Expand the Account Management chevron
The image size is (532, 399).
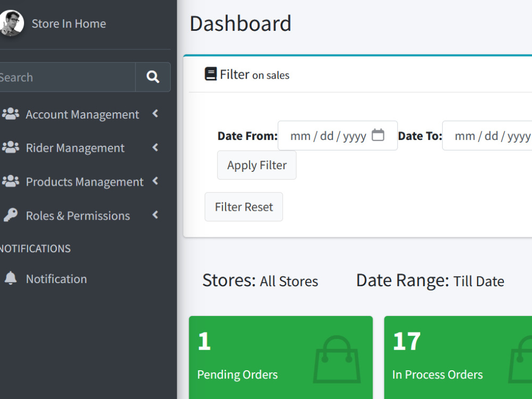point(155,114)
